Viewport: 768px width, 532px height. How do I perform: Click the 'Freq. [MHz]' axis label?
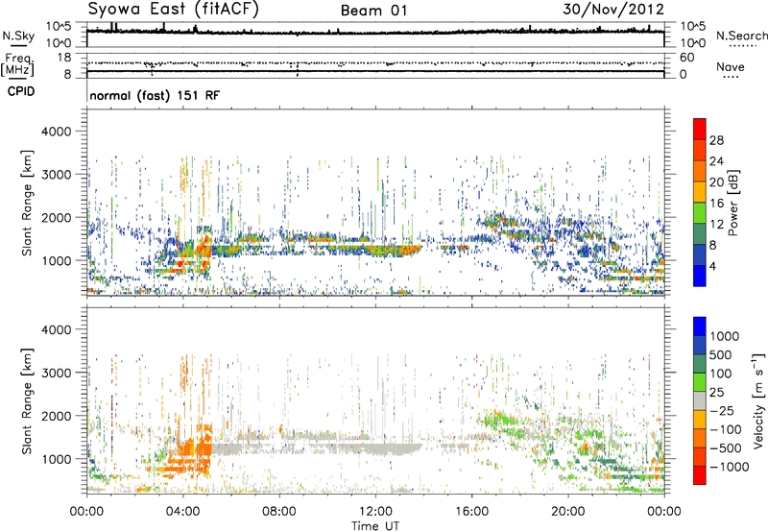tap(17, 65)
